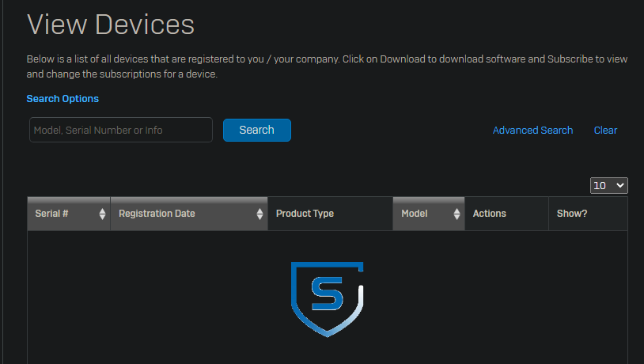Screen dimensions: 644x364
Task: Sort by Serial # column arrows
Action: 102,214
